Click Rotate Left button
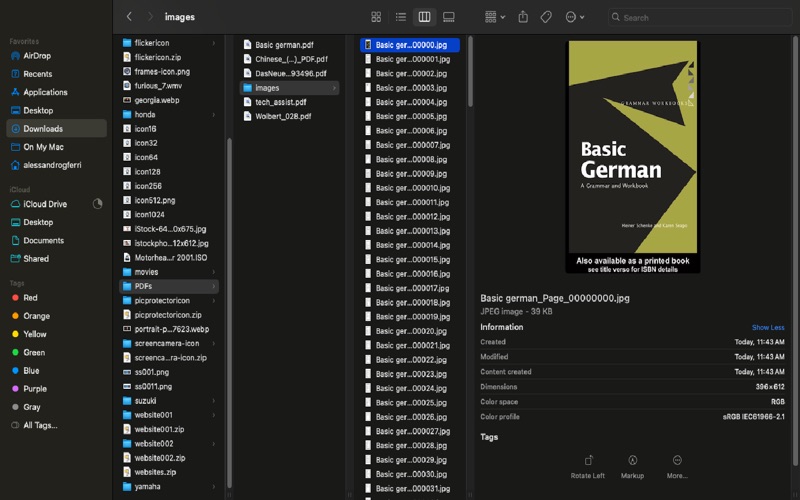Screen dimensions: 800x500 tap(588, 466)
